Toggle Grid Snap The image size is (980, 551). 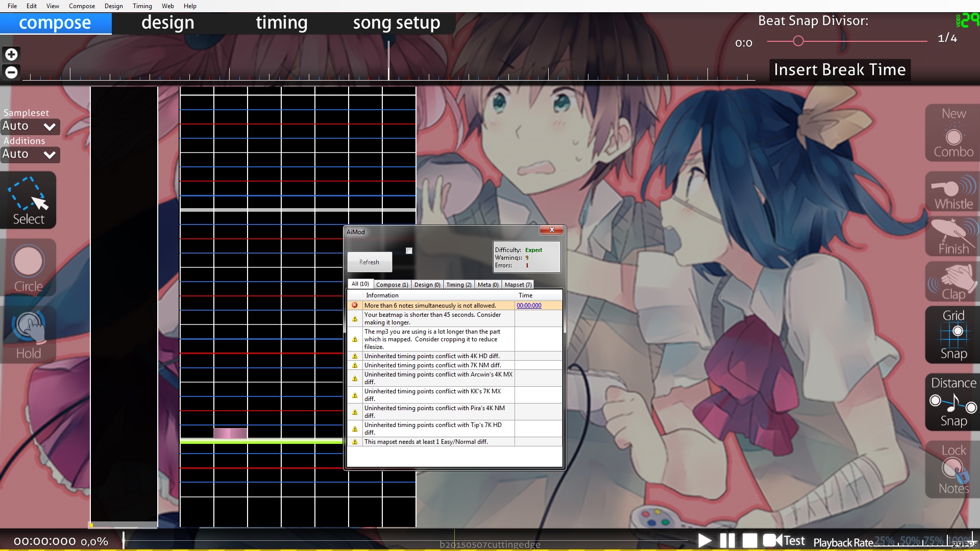click(953, 335)
